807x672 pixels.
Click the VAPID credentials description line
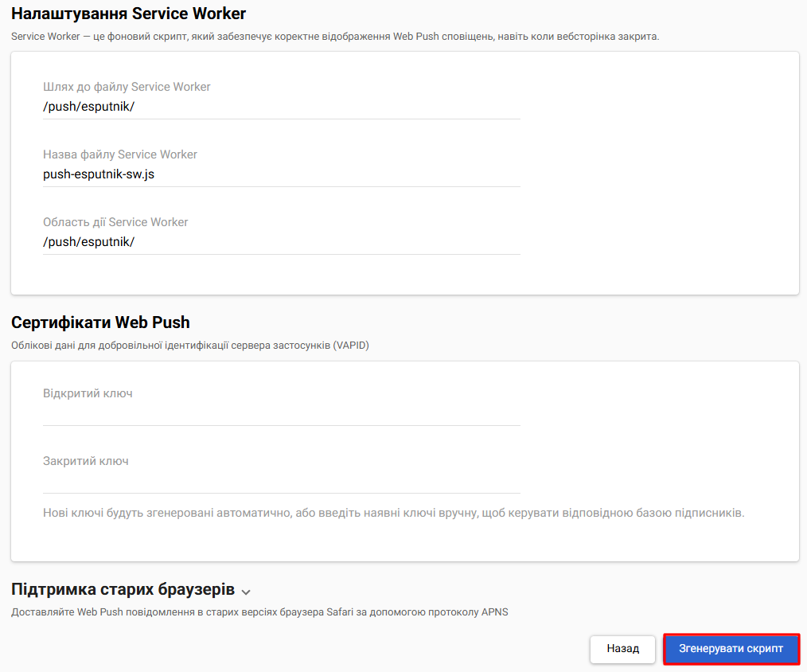pyautogui.click(x=190, y=346)
